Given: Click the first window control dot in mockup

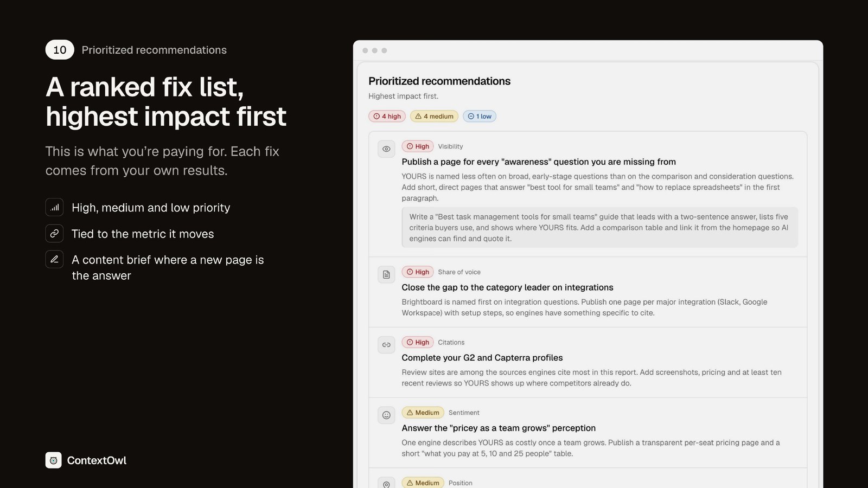Looking at the screenshot, I should pyautogui.click(x=365, y=50).
